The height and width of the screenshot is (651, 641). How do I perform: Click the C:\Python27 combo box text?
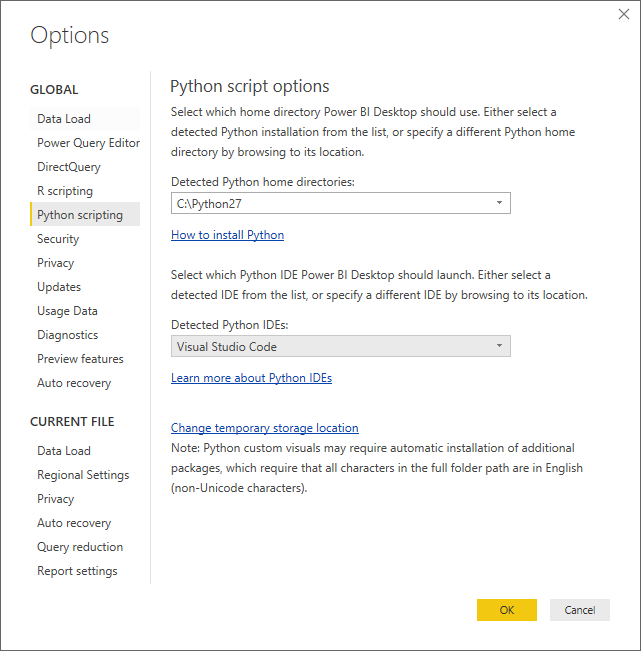tap(209, 204)
